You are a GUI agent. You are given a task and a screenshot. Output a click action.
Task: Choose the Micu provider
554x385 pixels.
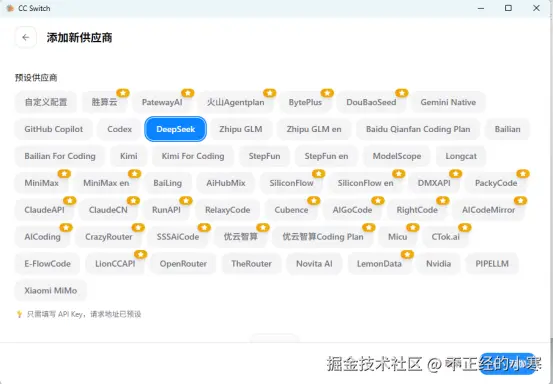pos(398,237)
